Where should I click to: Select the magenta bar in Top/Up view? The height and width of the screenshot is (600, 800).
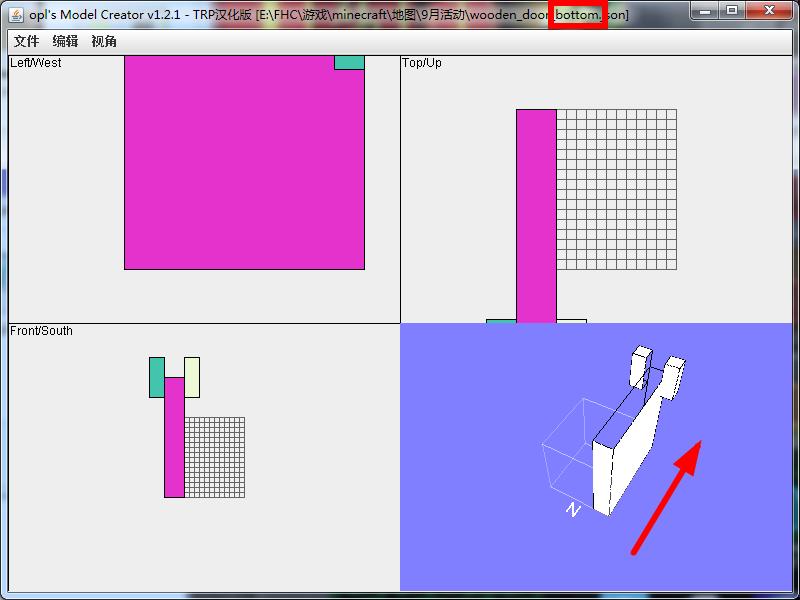click(536, 215)
